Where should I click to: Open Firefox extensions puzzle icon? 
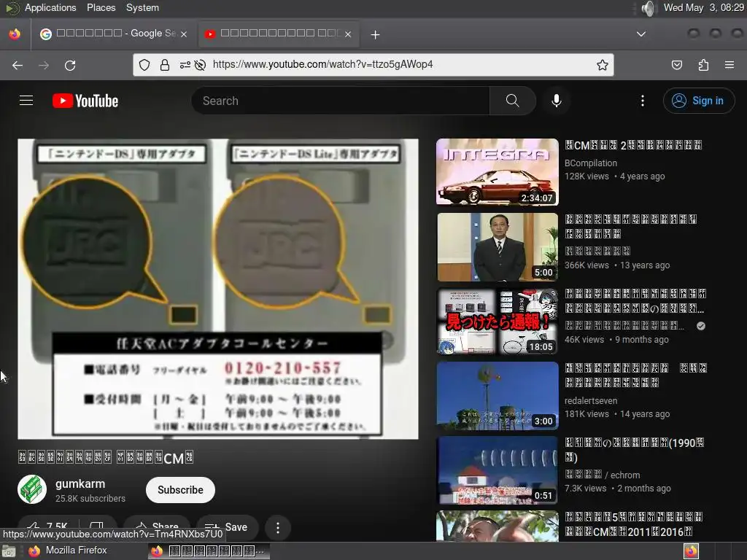pos(703,65)
